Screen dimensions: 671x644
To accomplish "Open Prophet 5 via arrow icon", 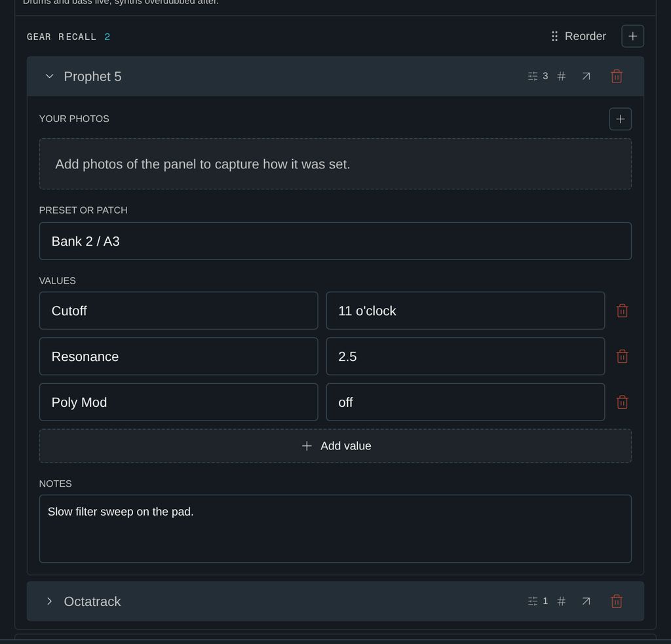I will click(586, 77).
